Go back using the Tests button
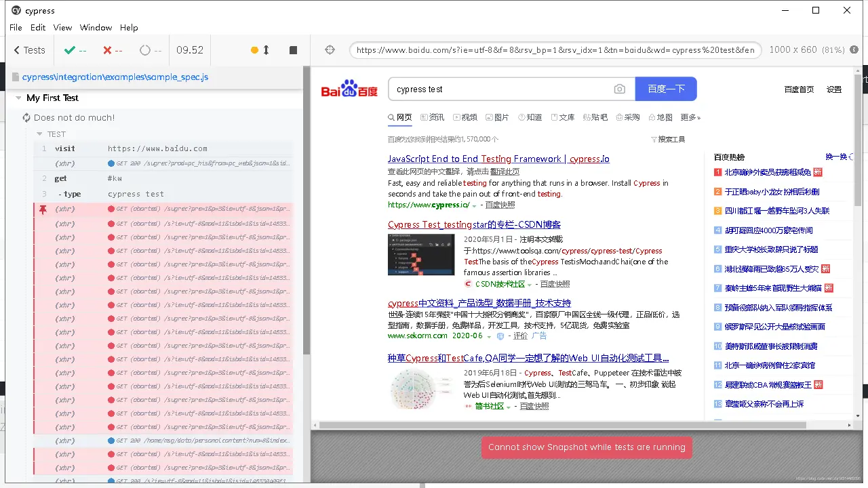 (28, 49)
